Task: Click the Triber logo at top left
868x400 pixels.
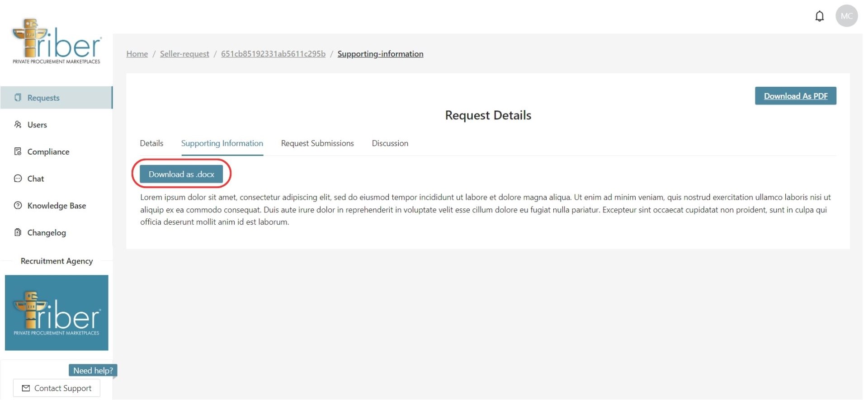Action: tap(57, 42)
